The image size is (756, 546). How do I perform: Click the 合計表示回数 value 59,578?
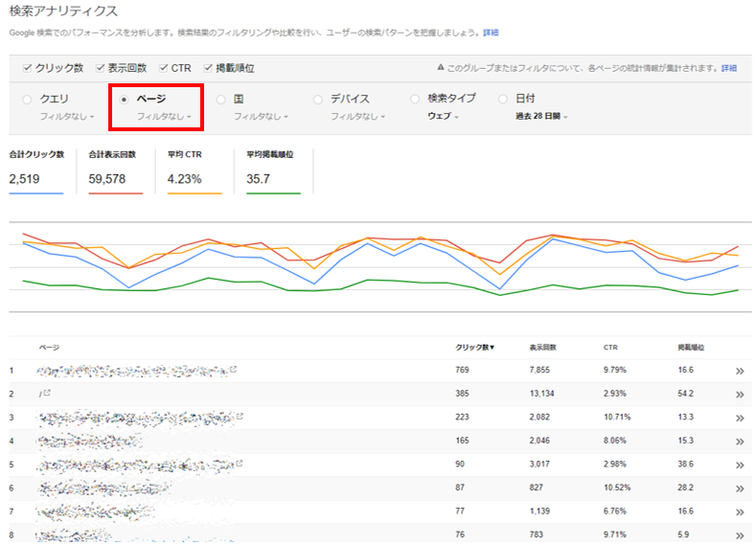[x=107, y=179]
